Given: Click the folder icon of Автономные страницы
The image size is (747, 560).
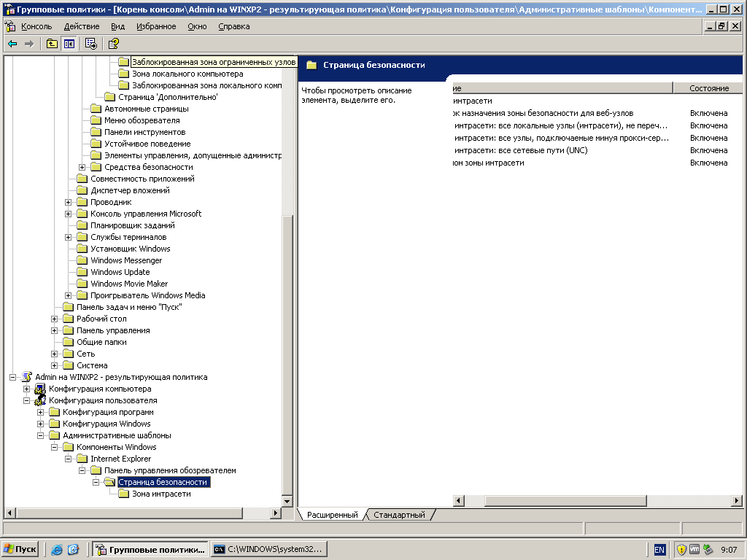Looking at the screenshot, I should [96, 109].
